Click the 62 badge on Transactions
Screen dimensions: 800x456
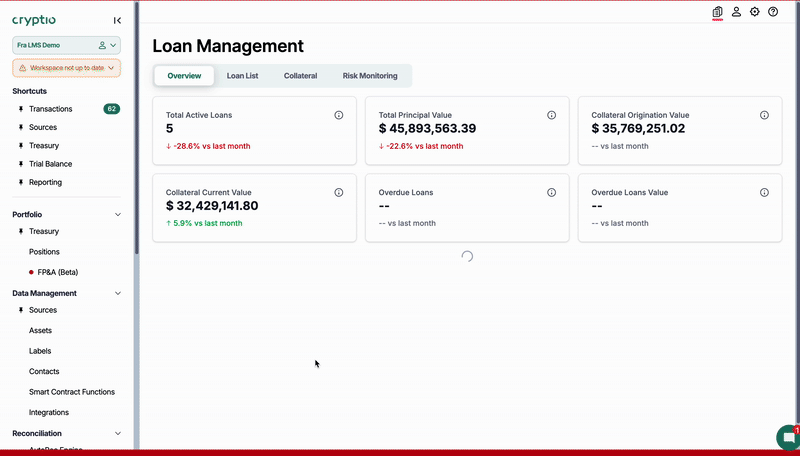[112, 109]
